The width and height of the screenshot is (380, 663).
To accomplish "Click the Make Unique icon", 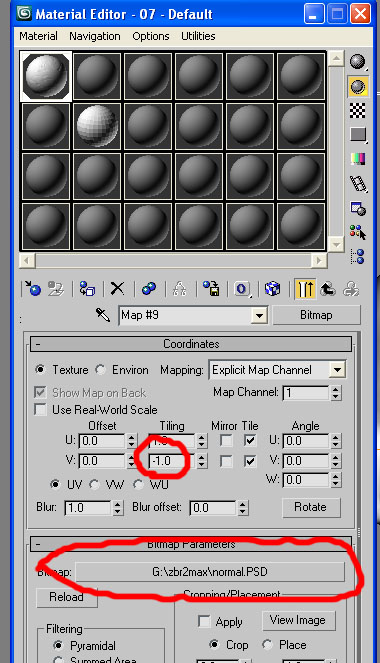I will (180, 289).
